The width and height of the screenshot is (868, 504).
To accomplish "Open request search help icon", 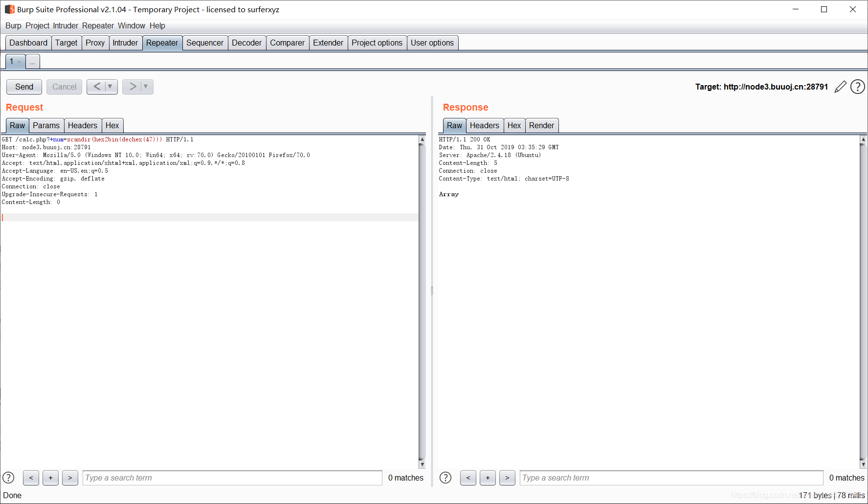I will 8,478.
